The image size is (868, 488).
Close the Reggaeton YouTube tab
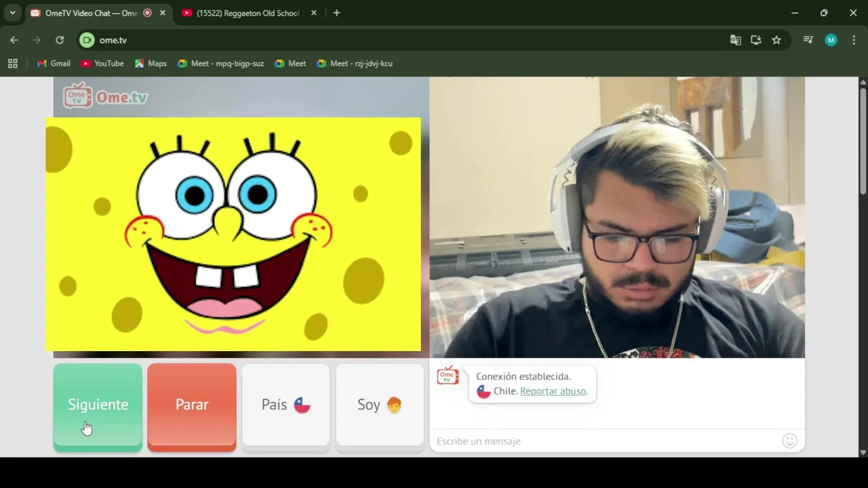tap(313, 13)
